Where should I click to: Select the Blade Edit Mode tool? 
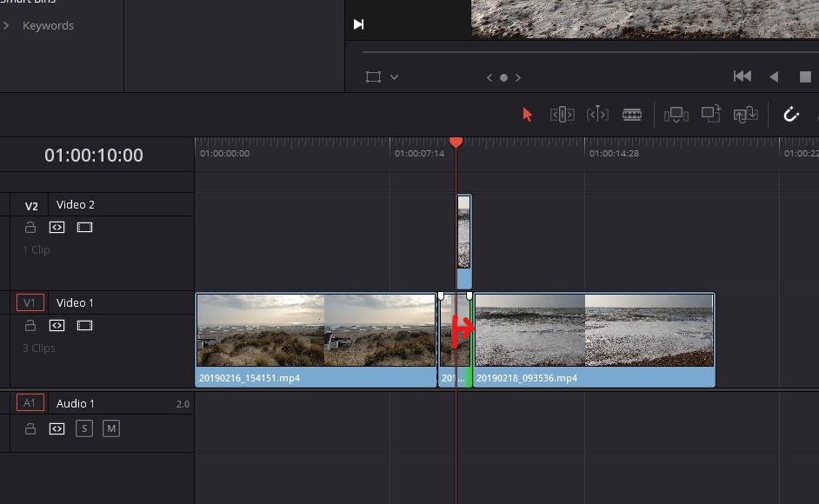coord(632,115)
